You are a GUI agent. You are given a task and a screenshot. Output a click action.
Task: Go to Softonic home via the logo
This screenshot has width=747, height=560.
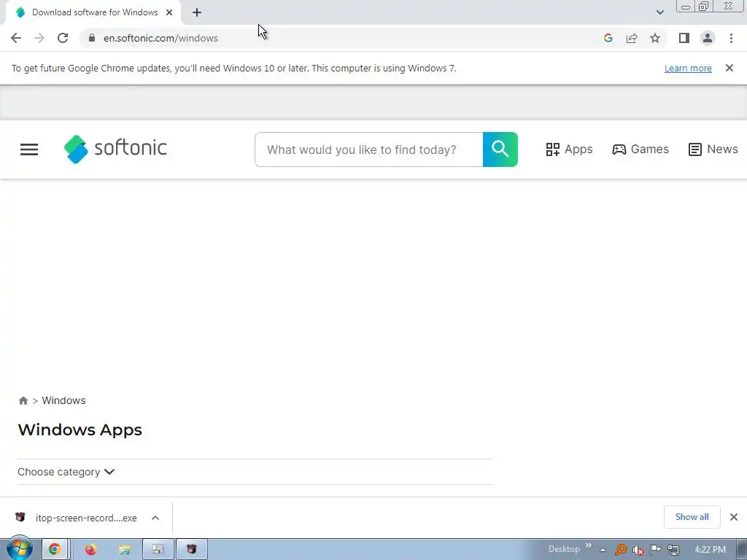coord(115,149)
